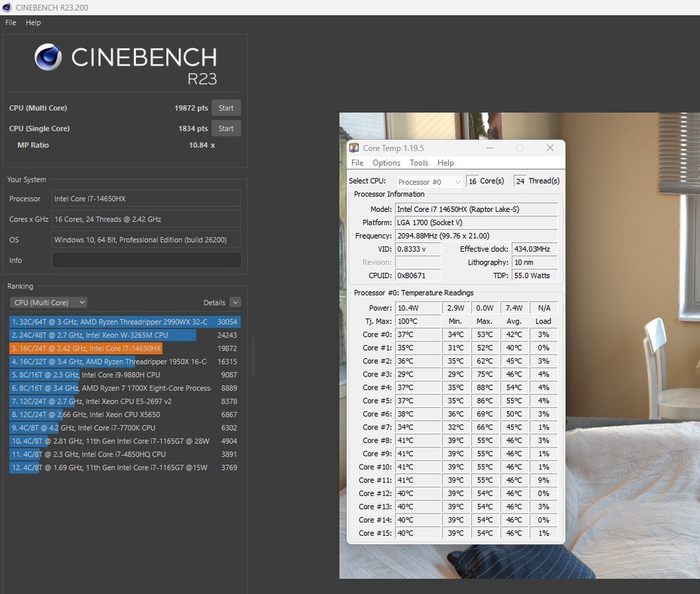Open Core Temp Tools menu
Screen dimensions: 700x594
click(x=419, y=163)
